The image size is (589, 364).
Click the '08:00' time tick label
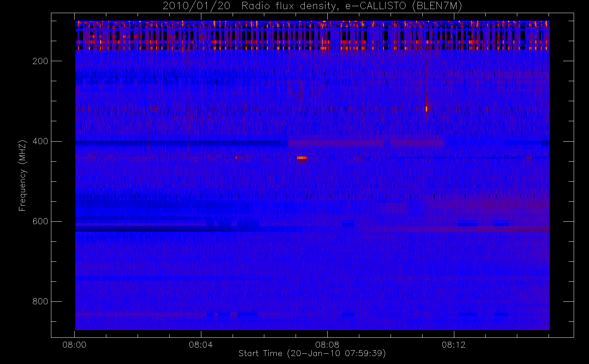pos(75,345)
